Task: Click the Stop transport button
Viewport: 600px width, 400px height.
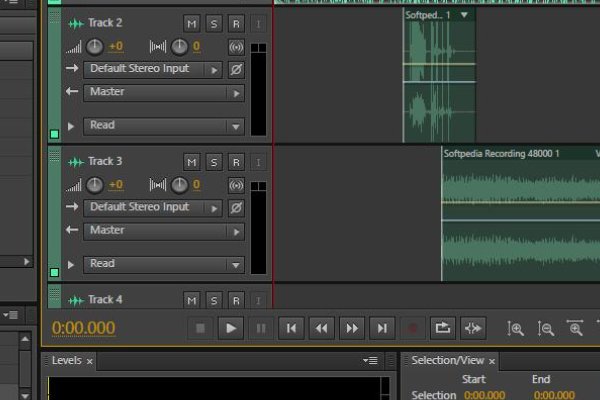Action: [x=200, y=327]
